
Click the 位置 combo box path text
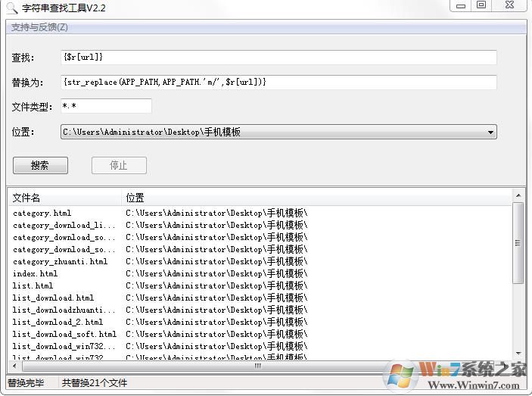click(151, 132)
